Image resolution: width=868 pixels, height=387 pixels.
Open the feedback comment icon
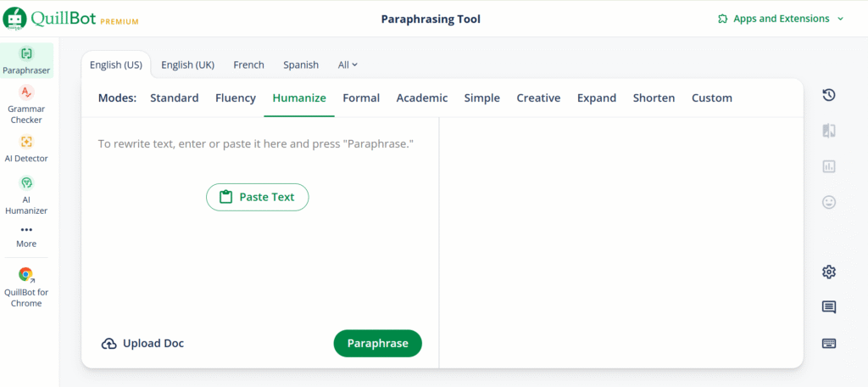[829, 307]
